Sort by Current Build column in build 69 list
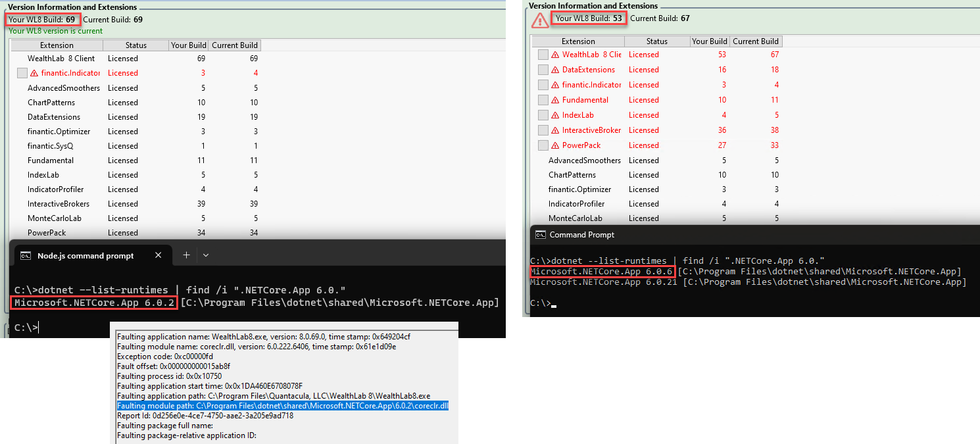This screenshot has height=444, width=980. (x=235, y=45)
